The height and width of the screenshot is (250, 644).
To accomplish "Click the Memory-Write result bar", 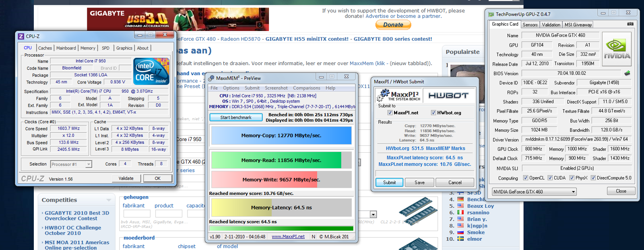I will 281,180.
